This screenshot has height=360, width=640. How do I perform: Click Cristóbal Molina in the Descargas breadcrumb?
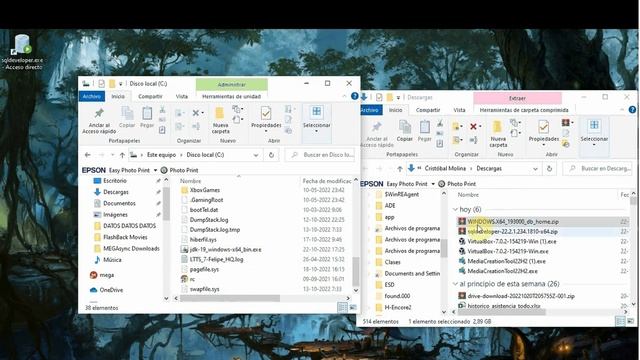[x=445, y=169]
